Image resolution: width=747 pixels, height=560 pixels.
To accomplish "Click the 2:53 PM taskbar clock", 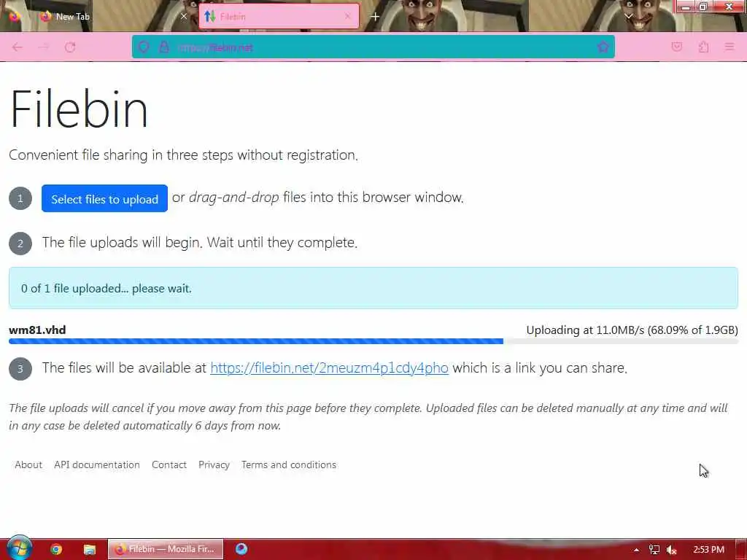I will (708, 550).
